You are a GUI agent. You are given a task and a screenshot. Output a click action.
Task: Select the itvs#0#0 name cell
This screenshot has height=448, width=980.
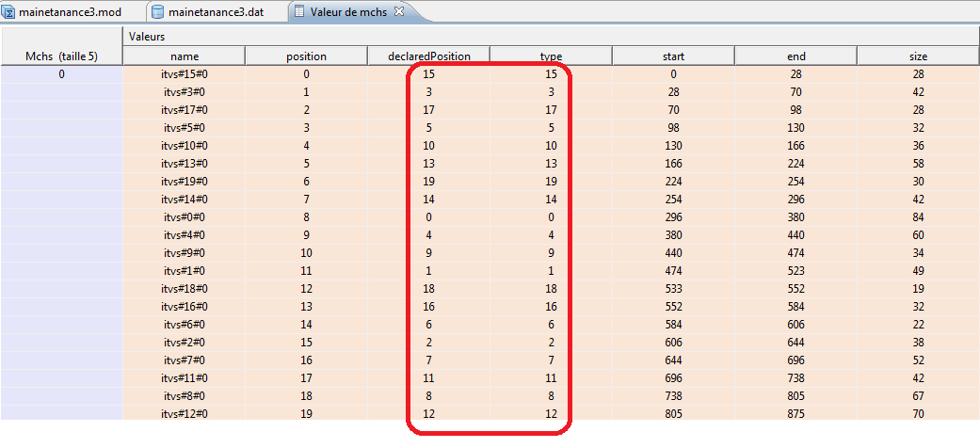(x=184, y=217)
